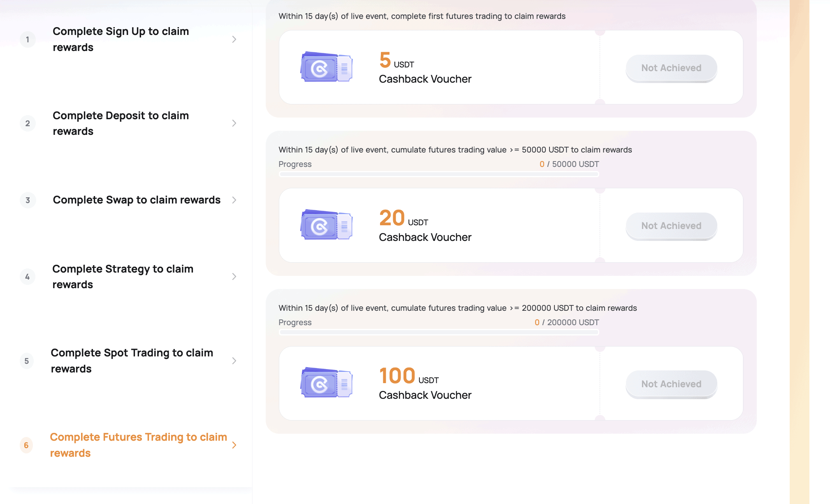Click the step 1 number badge

(x=28, y=39)
